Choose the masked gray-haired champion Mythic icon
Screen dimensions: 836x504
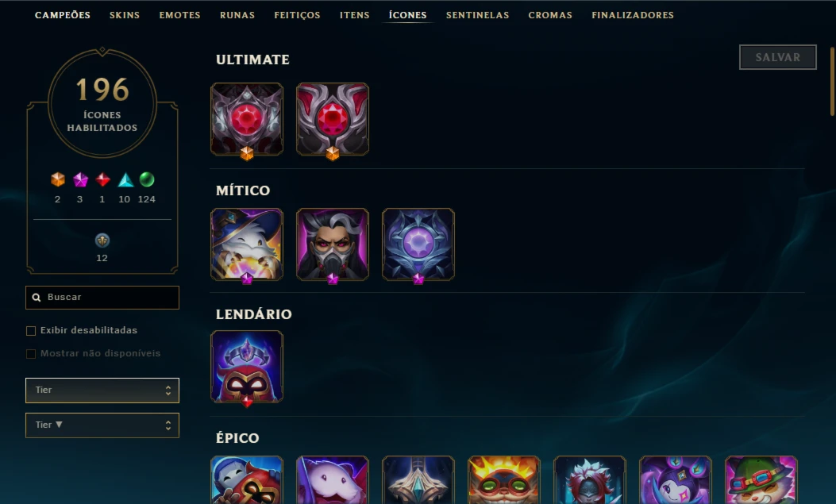(x=333, y=244)
